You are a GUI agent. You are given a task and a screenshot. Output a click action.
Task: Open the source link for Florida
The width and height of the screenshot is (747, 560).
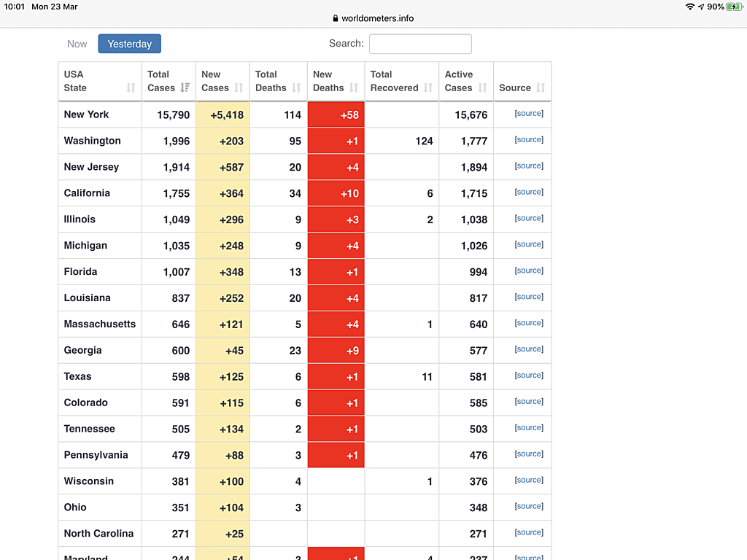529,271
